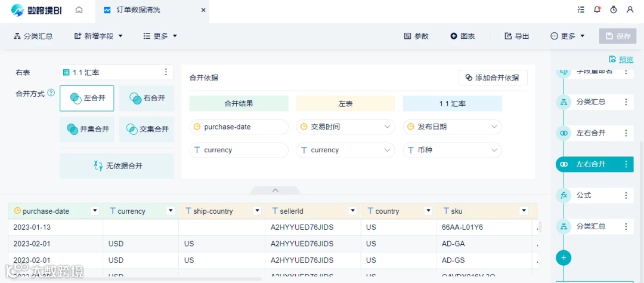
Task: Add a chart with 图表
Action: 463,36
